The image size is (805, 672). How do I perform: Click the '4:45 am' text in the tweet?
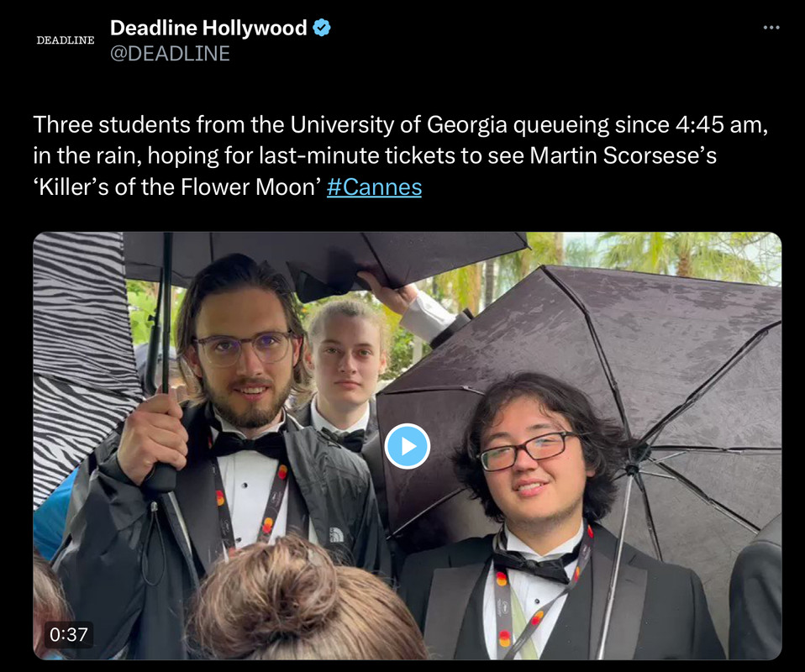tap(721, 125)
